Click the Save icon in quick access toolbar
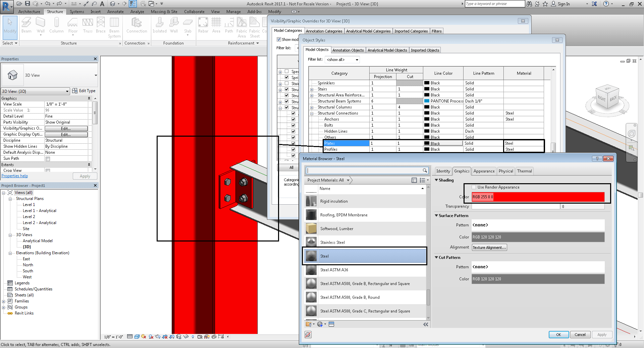 28,4
